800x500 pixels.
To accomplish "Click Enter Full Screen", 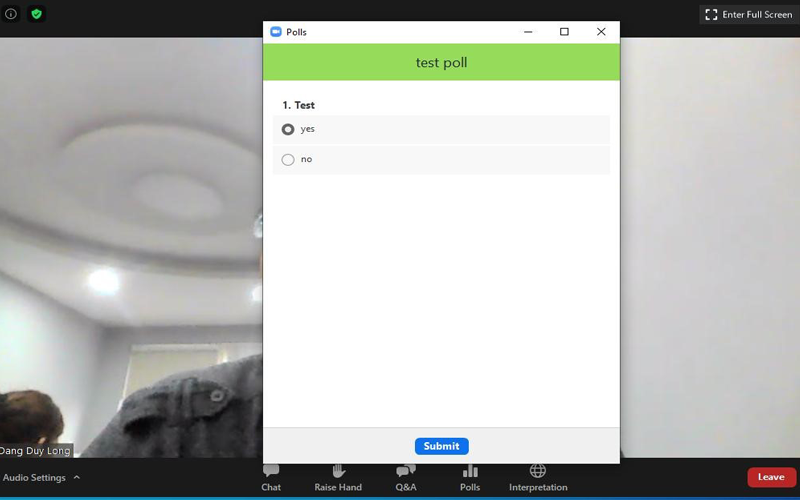I will click(749, 14).
